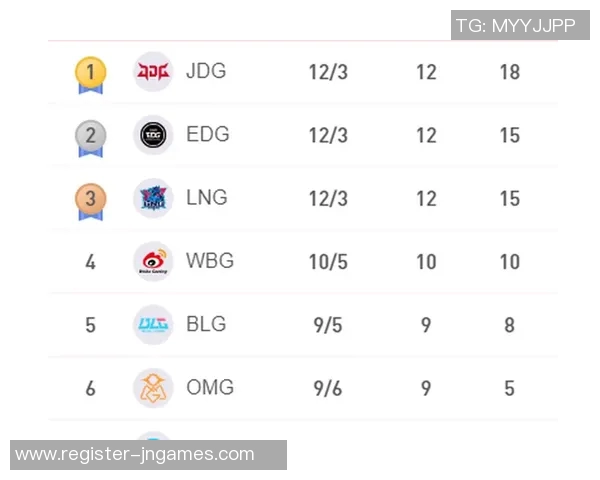Image resolution: width=600 pixels, height=480 pixels.
Task: Select the WBG team name
Action: click(210, 261)
